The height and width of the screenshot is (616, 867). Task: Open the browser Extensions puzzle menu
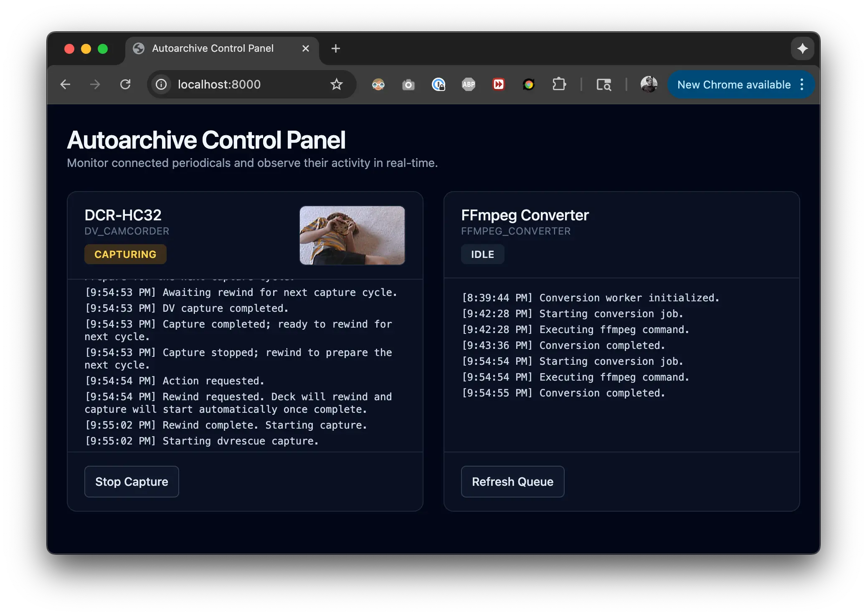559,84
